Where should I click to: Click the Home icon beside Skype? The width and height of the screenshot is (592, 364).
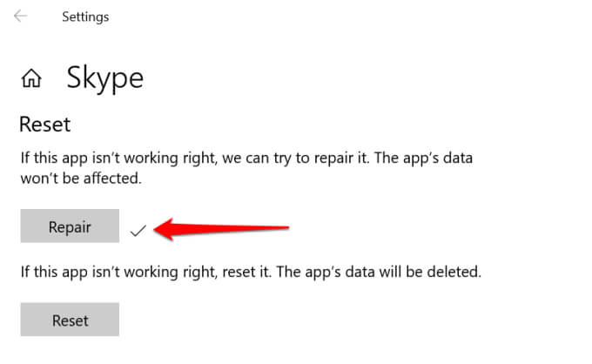(31, 79)
